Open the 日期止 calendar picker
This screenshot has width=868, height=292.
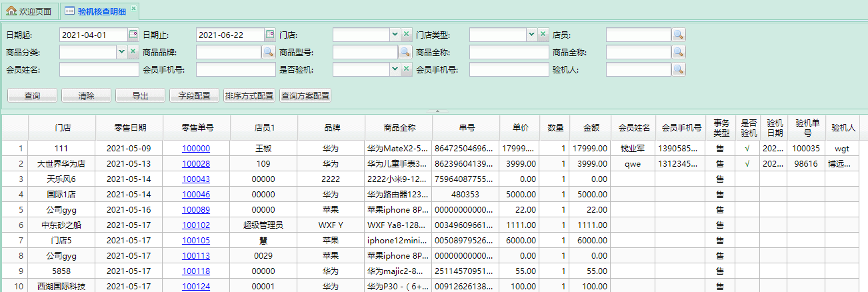(x=269, y=35)
